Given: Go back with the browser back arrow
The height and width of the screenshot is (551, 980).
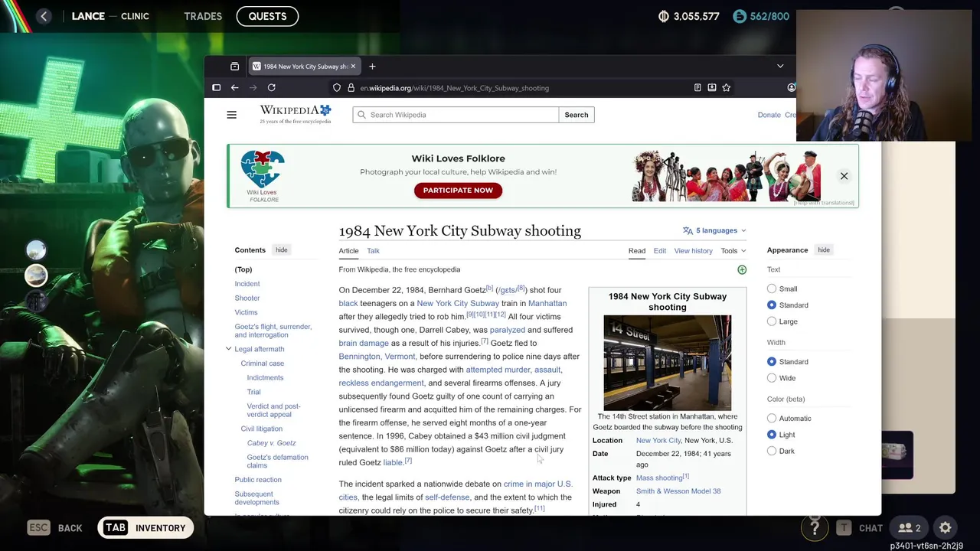Looking at the screenshot, I should pos(234,88).
